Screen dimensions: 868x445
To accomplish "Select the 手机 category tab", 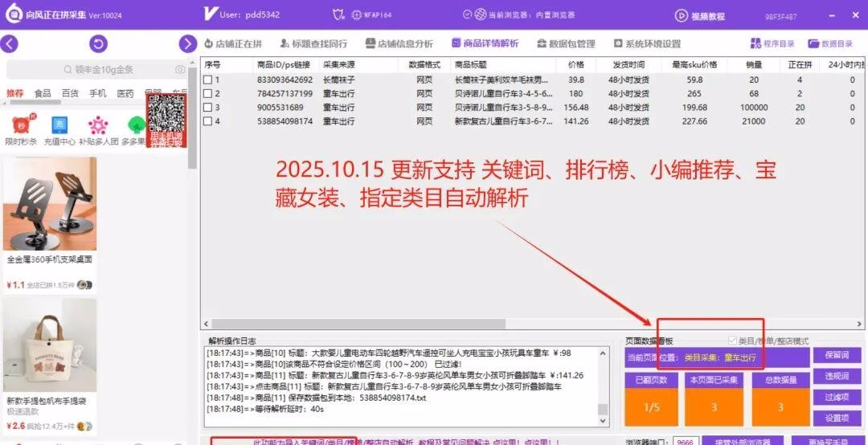I will tap(98, 93).
